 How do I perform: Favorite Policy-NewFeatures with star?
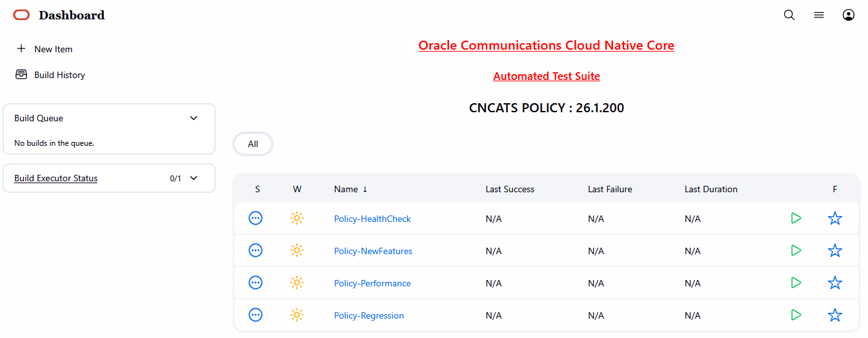pos(835,250)
